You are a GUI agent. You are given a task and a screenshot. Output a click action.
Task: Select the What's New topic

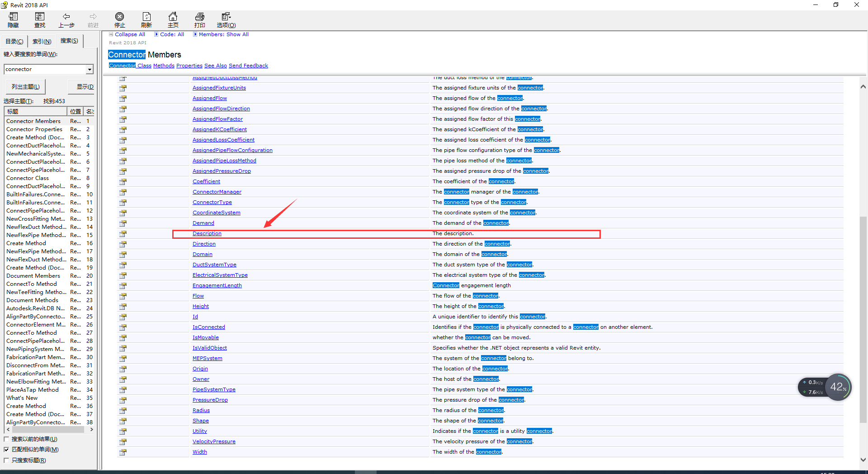[x=22, y=398]
